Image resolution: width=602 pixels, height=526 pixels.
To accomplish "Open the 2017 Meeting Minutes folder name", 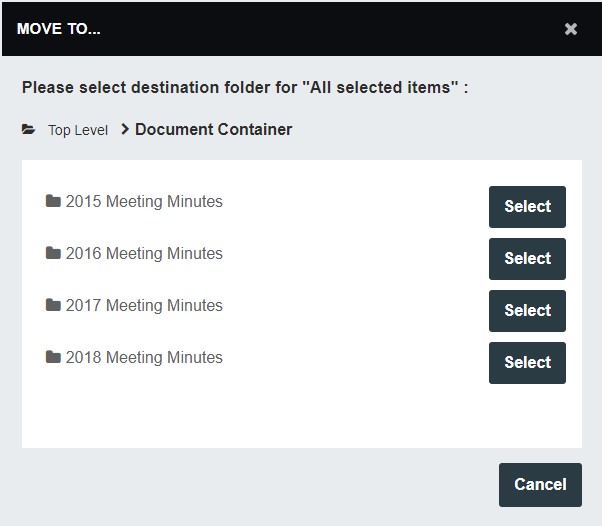I will (x=144, y=305).
